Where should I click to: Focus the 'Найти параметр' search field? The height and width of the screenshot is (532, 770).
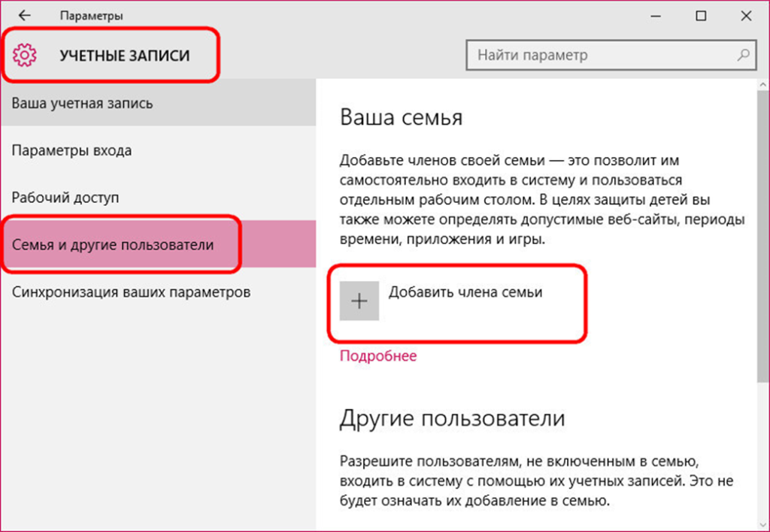click(x=611, y=55)
